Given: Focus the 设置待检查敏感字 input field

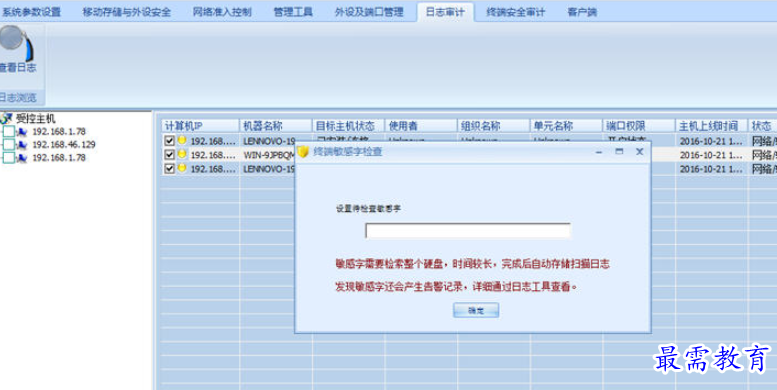Looking at the screenshot, I should pos(468,231).
